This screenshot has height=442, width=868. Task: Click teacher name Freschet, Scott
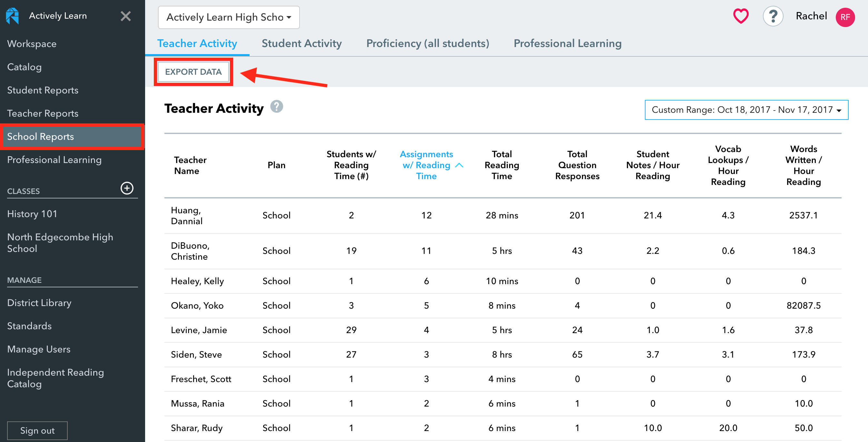click(201, 380)
